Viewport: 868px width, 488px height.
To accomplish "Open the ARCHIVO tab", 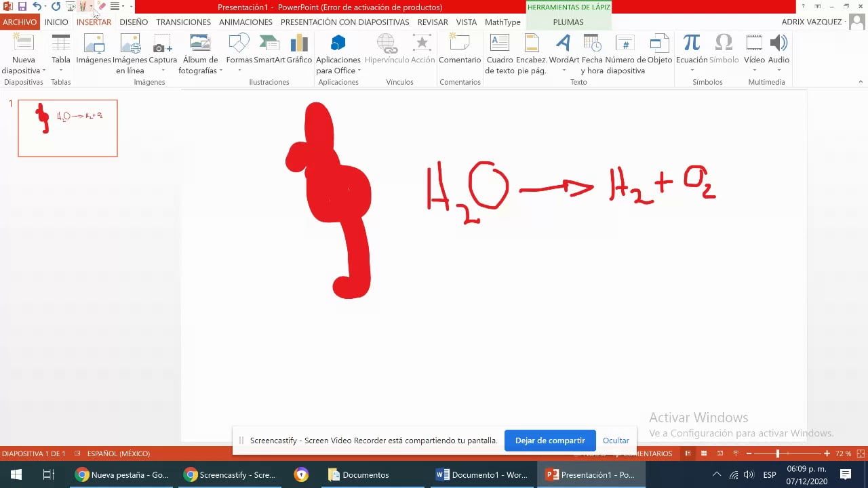I will coord(20,22).
